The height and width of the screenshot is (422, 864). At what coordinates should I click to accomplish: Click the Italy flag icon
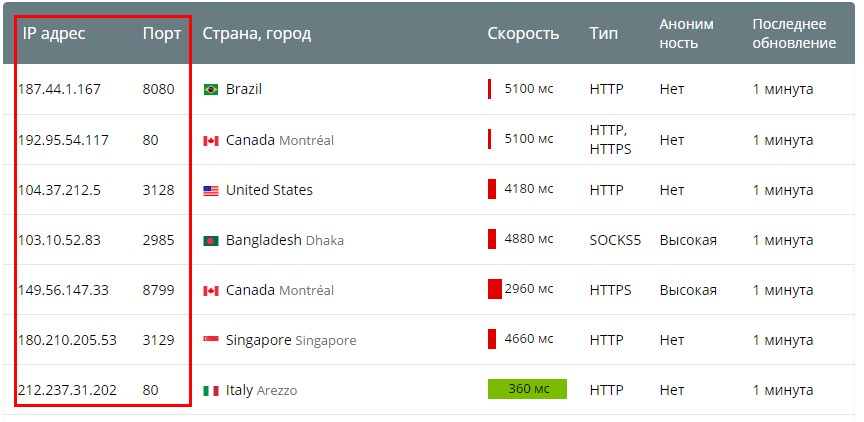pyautogui.click(x=210, y=391)
